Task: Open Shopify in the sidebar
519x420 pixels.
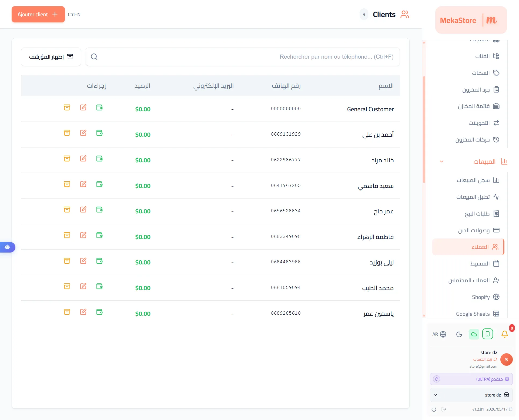Action: 485,297
